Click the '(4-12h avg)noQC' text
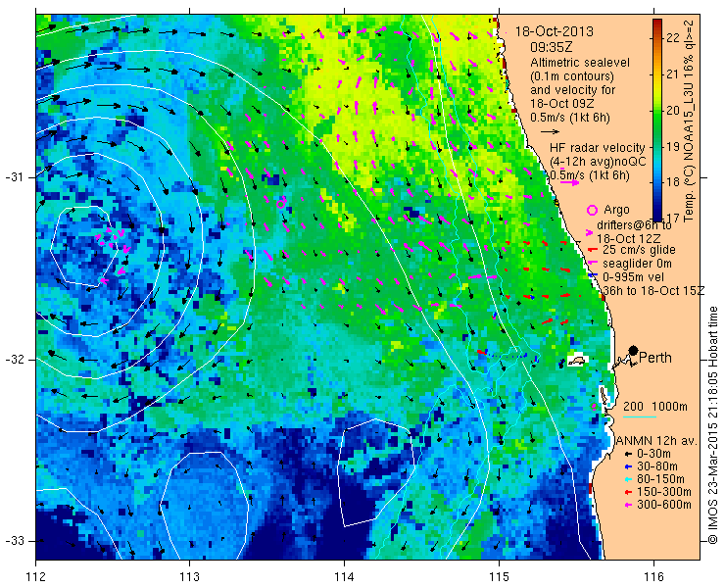The height and width of the screenshot is (588, 725). point(598,162)
